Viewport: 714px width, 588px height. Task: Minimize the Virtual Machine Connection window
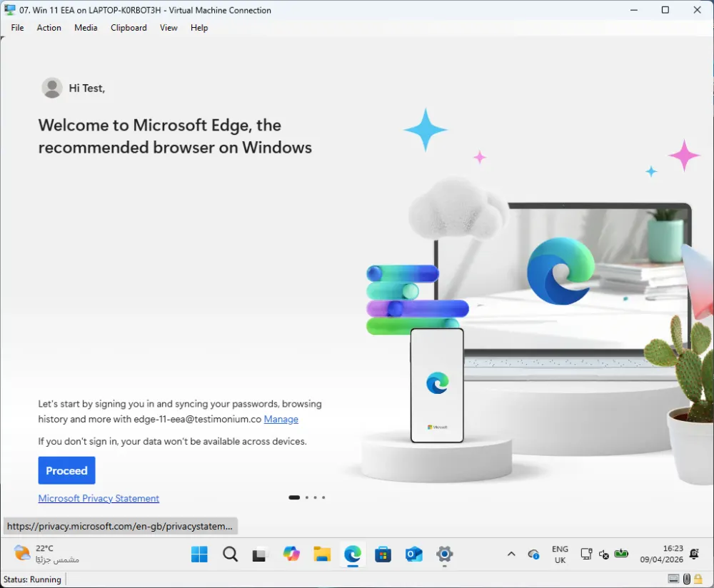[x=634, y=9]
